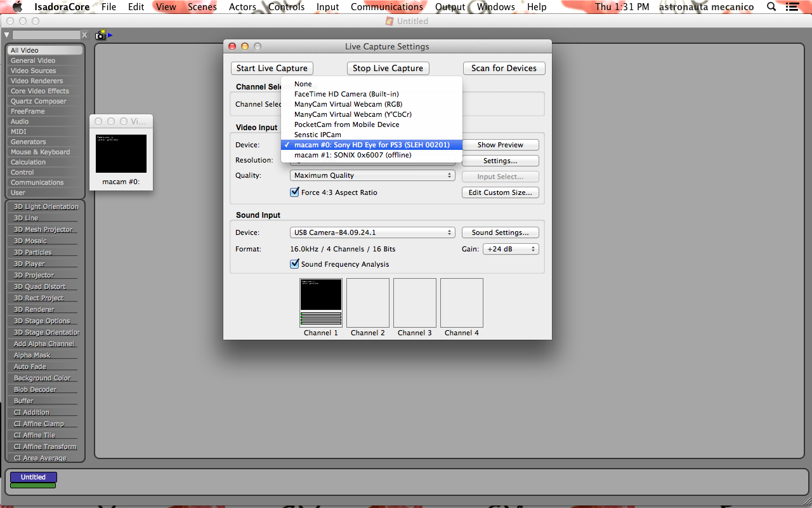The width and height of the screenshot is (812, 508).
Task: Select Senstic IPCam device
Action: (372, 135)
